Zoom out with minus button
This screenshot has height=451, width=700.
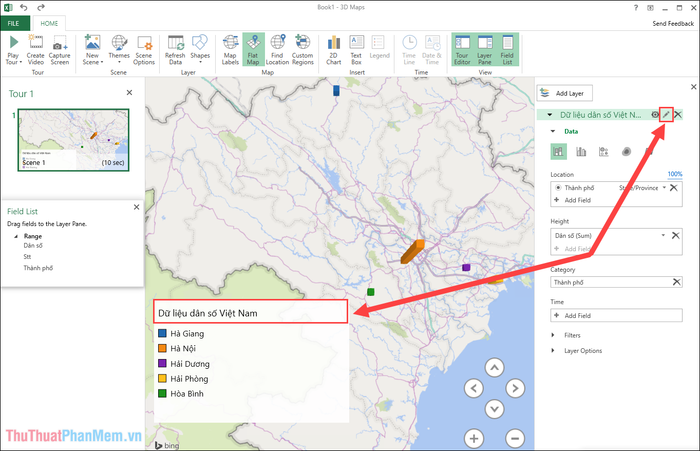(x=515, y=438)
